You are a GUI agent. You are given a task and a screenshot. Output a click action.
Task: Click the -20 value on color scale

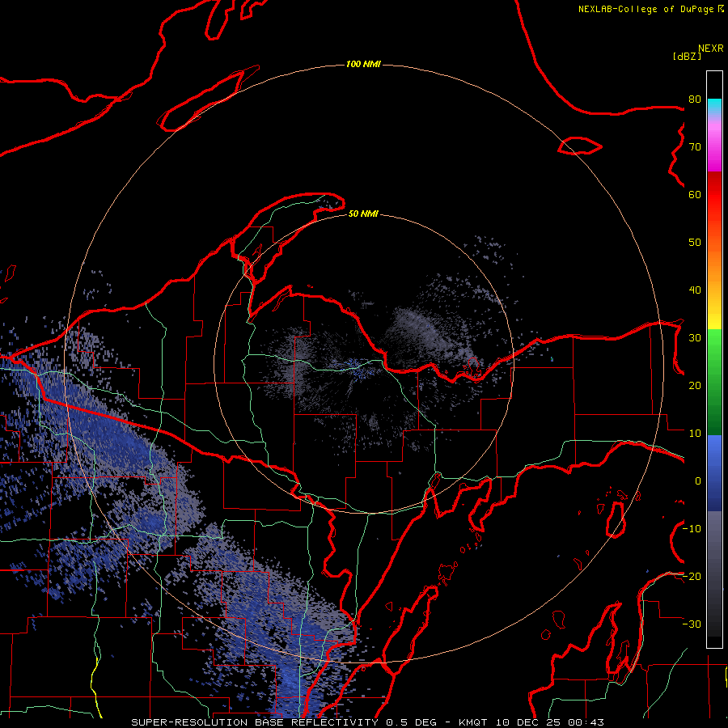coord(692,577)
